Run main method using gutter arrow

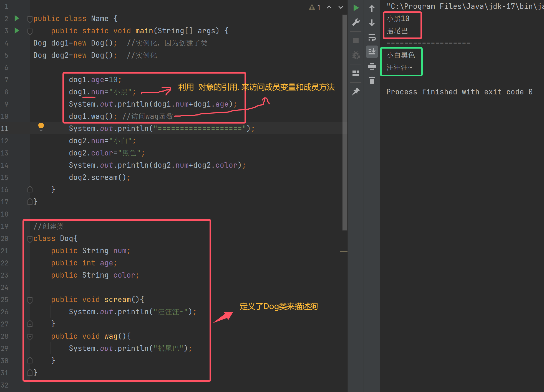click(17, 31)
